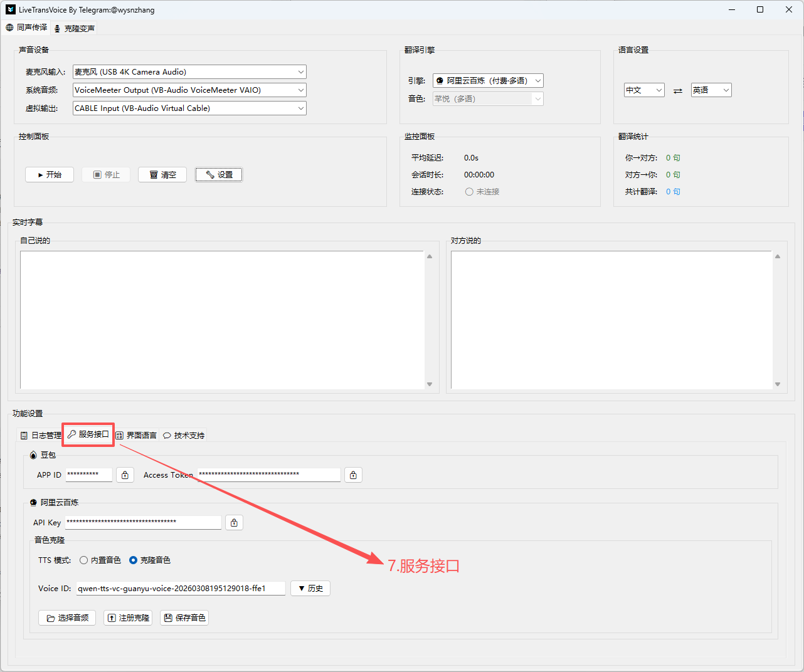Image resolution: width=804 pixels, height=672 pixels.
Task: Click the 保存音色 button
Action: coord(184,618)
